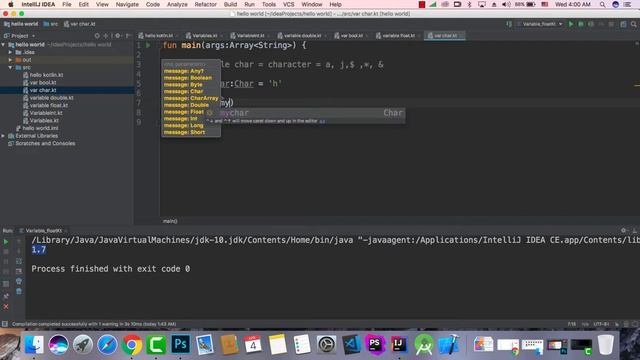
Task: Collapse the src folder
Action: (11, 67)
